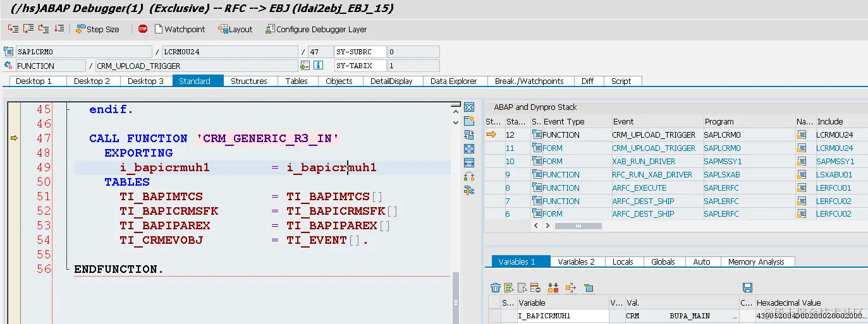Image resolution: width=868 pixels, height=324 pixels.
Task: Select the Standard tab
Action: 198,81
